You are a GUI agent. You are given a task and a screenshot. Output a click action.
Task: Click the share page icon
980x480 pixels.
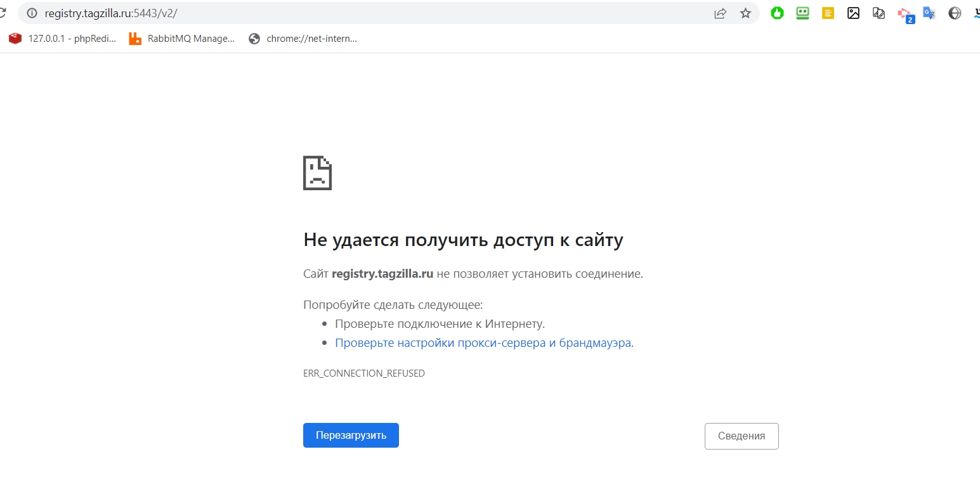pyautogui.click(x=720, y=13)
